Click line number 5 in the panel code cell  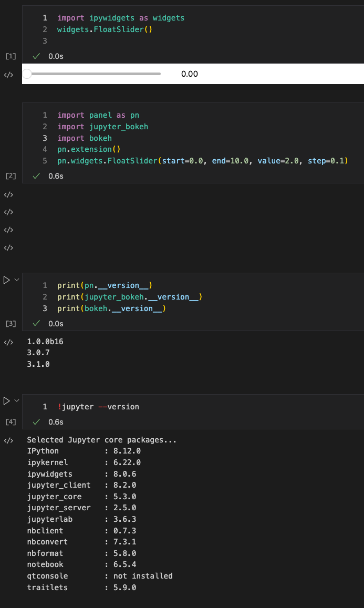(45, 161)
